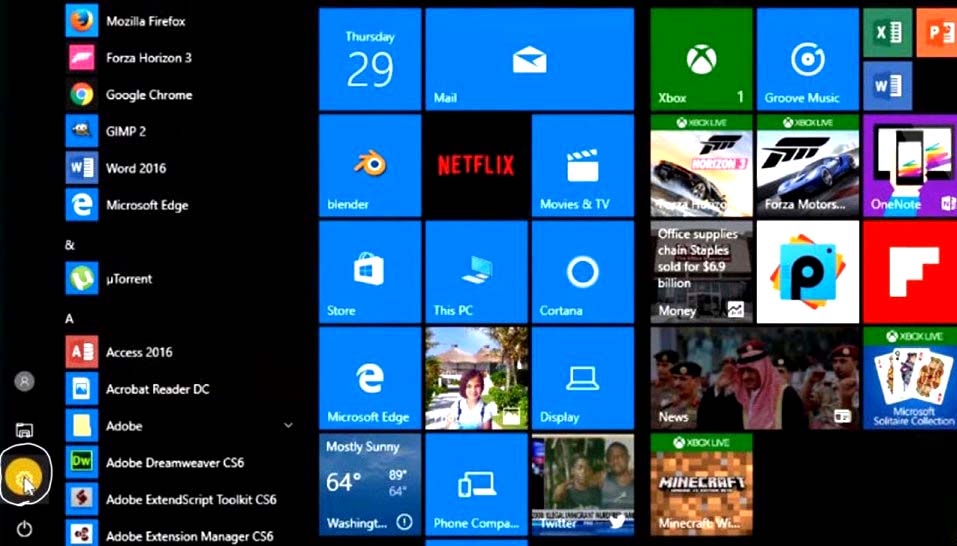Select the letter A group header
Image resolution: width=957 pixels, height=546 pixels.
tap(70, 318)
